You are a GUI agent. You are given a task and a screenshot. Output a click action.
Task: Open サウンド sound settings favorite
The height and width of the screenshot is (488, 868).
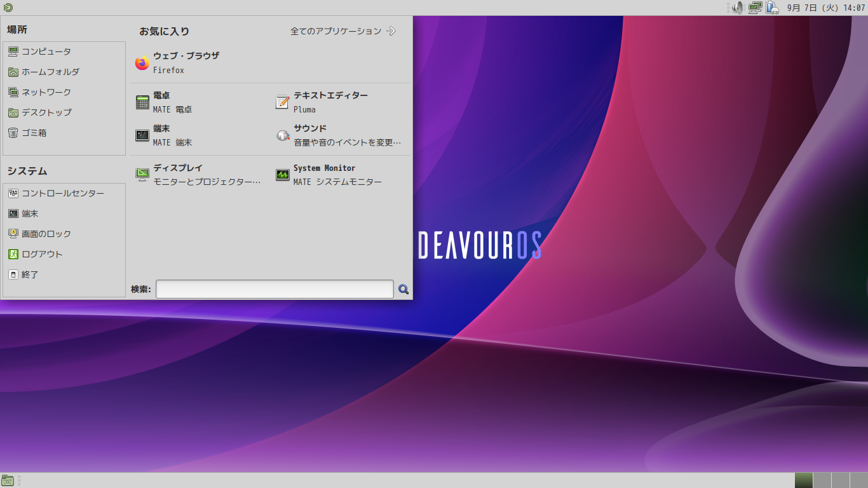(341, 135)
